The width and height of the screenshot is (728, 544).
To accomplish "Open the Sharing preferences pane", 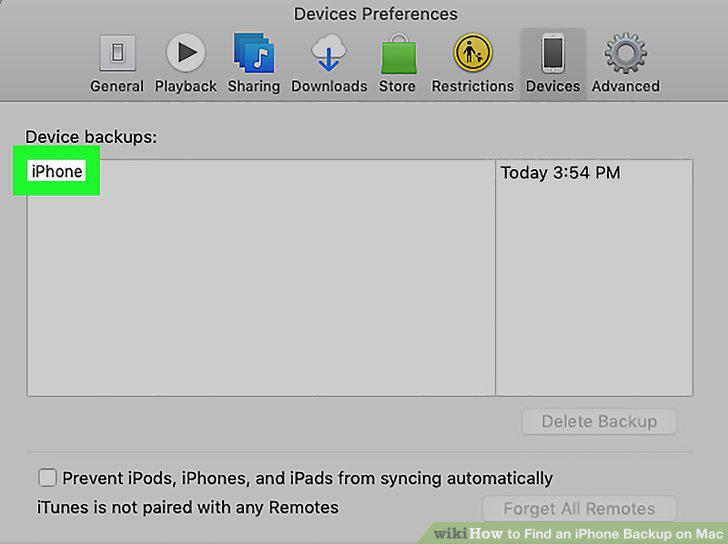I will click(254, 64).
